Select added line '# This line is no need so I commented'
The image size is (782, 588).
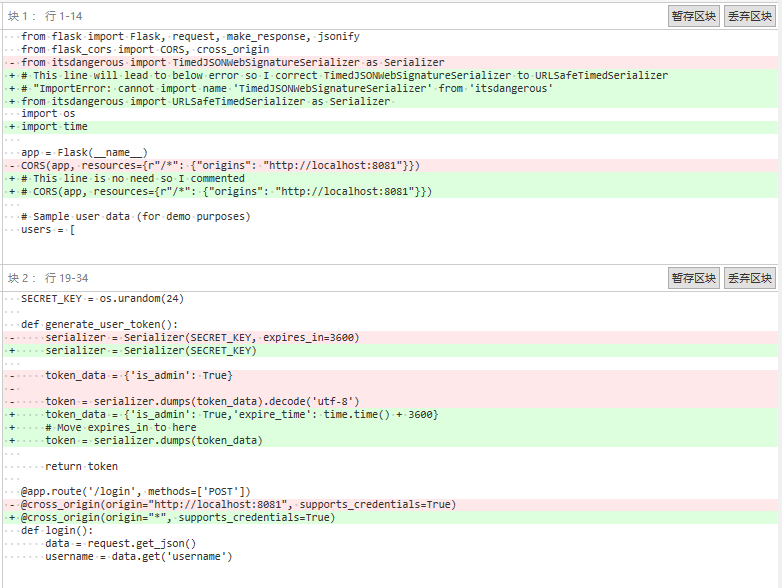click(x=391, y=179)
